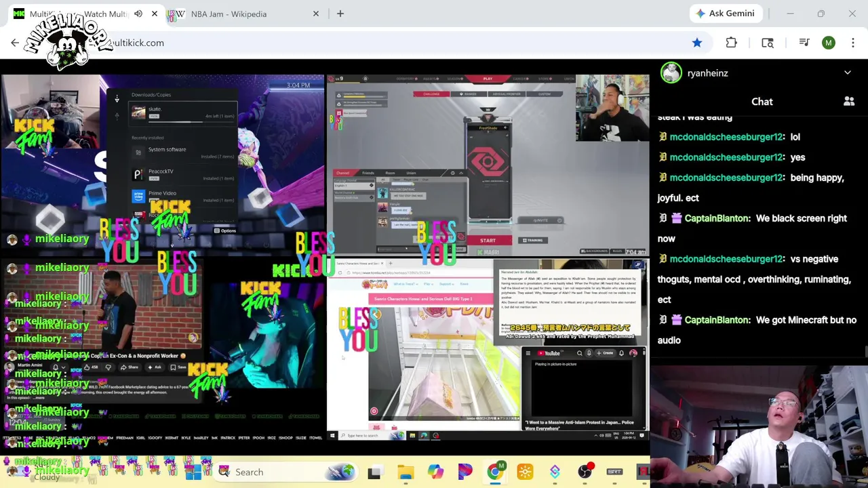The image size is (868, 488).
Task: Click START in the game stream
Action: coord(488,241)
